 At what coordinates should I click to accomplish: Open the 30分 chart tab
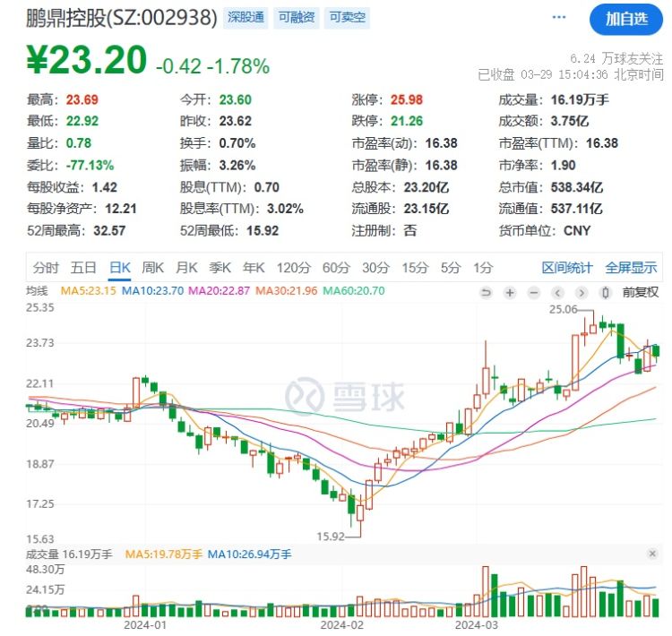pyautogui.click(x=375, y=268)
